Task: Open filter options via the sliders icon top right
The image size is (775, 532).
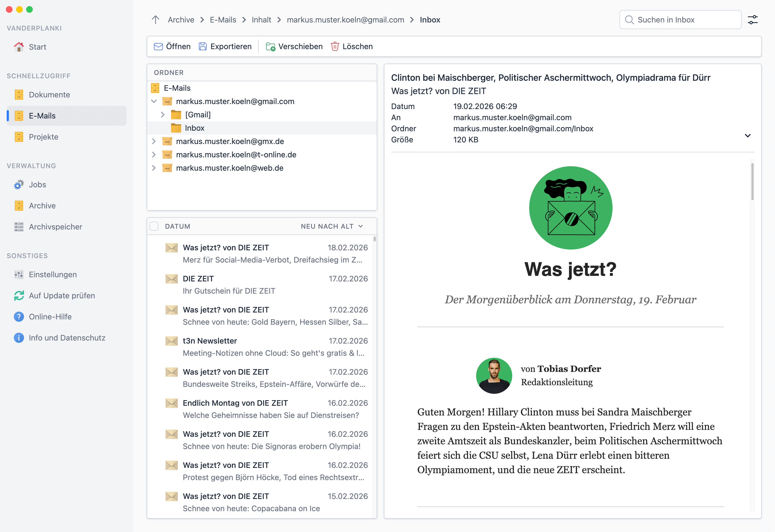Action: click(752, 20)
